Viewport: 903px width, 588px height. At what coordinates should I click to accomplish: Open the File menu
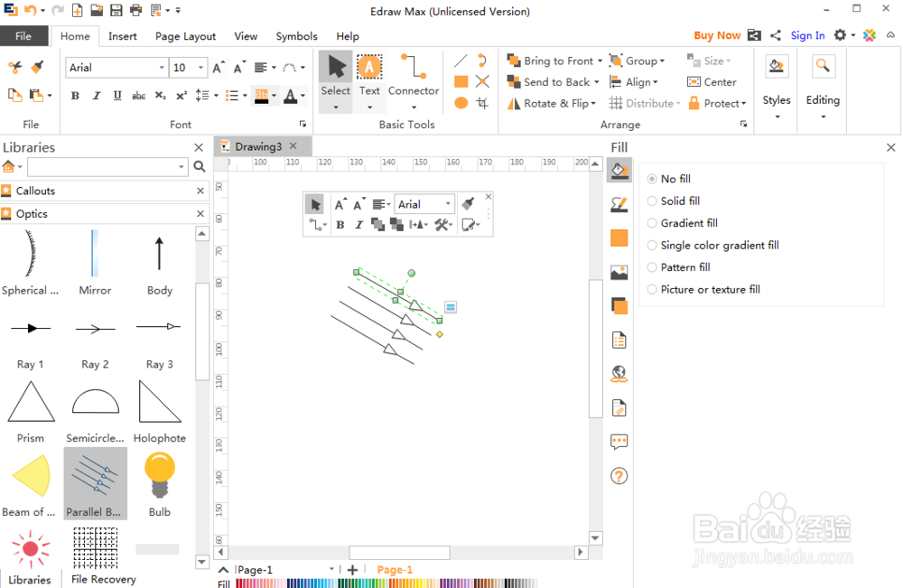pos(23,36)
